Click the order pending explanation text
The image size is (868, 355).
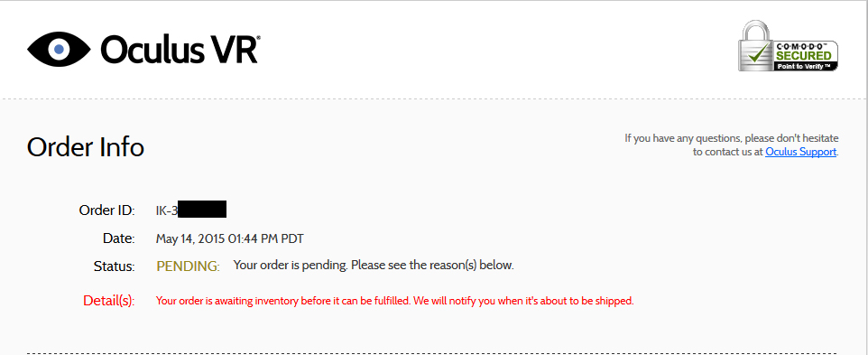coord(374,266)
